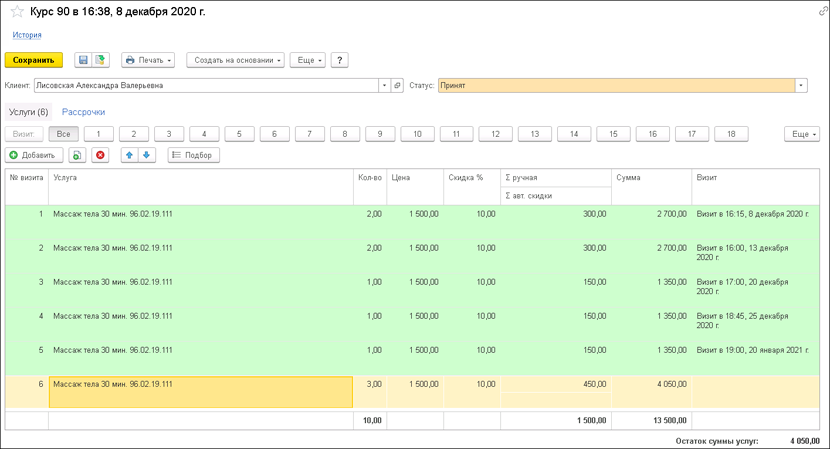Select visit filter number 17
Image resolution: width=830 pixels, height=449 pixels.
point(692,134)
